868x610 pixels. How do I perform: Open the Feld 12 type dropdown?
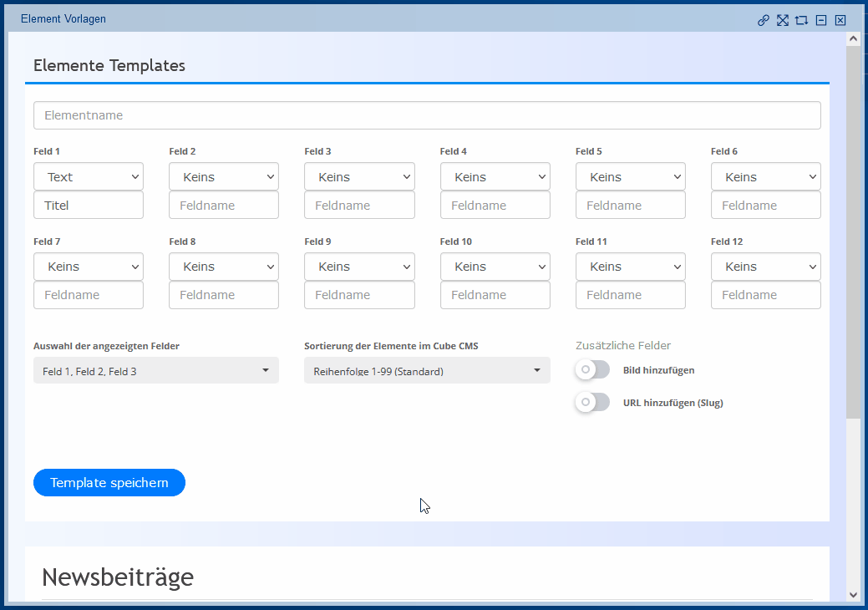pos(765,267)
